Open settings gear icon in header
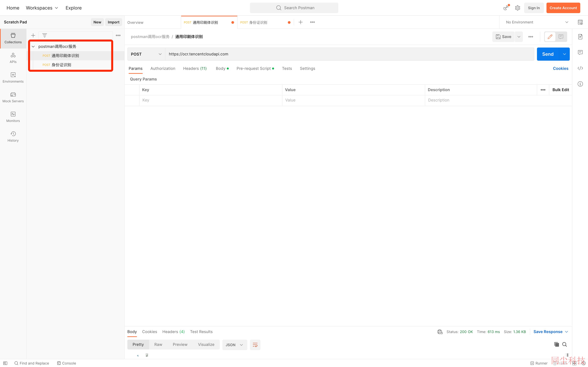Viewport: 588px width, 367px height. 517,8
